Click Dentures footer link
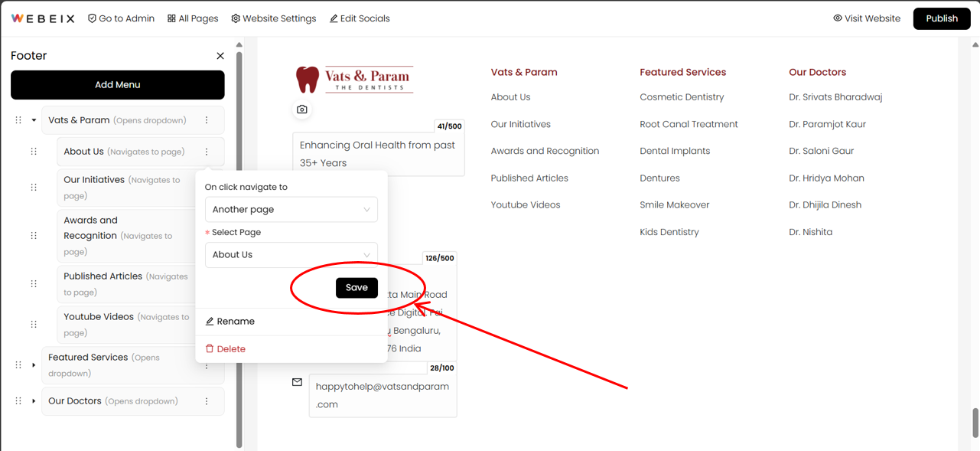Viewport: 980px width, 451px height. [659, 178]
